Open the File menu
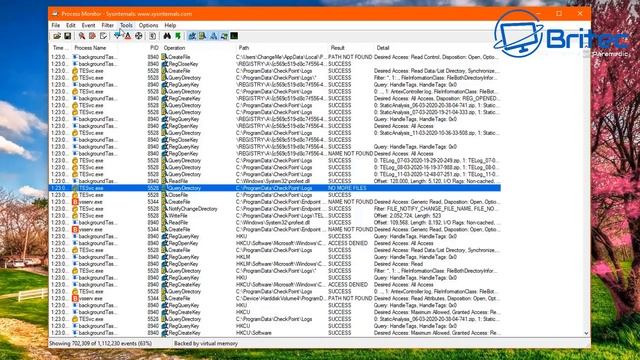 click(56, 25)
